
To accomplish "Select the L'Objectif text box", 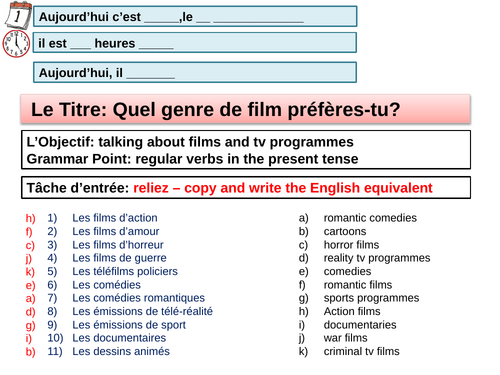I will [x=246, y=150].
